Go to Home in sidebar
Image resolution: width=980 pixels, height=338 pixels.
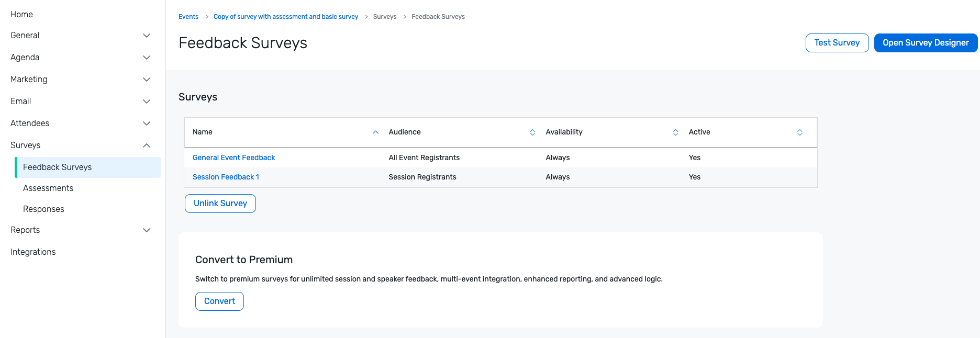[x=21, y=14]
